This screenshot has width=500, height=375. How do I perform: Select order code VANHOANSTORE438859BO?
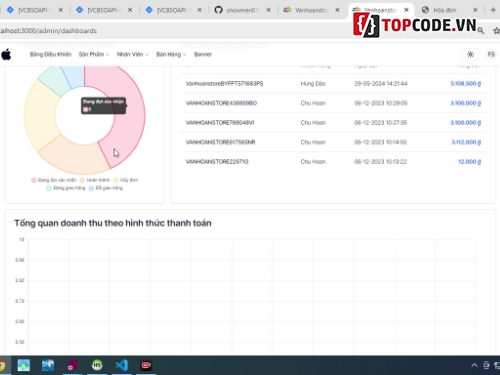(x=221, y=103)
